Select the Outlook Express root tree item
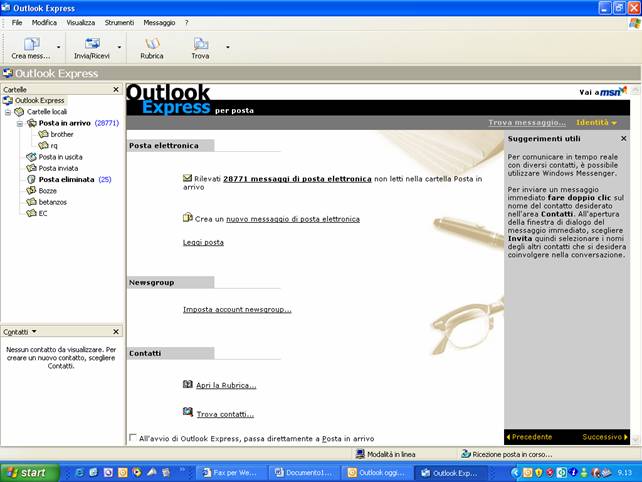 40,100
